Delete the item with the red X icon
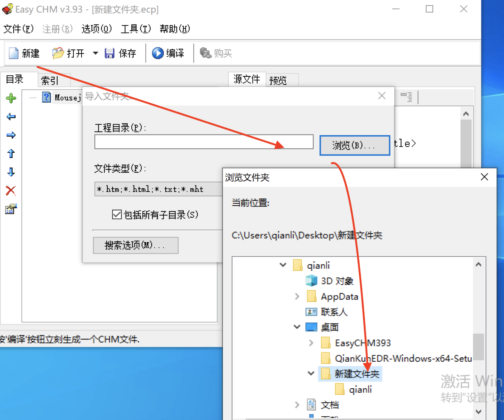This screenshot has height=420, width=504. click(11, 190)
